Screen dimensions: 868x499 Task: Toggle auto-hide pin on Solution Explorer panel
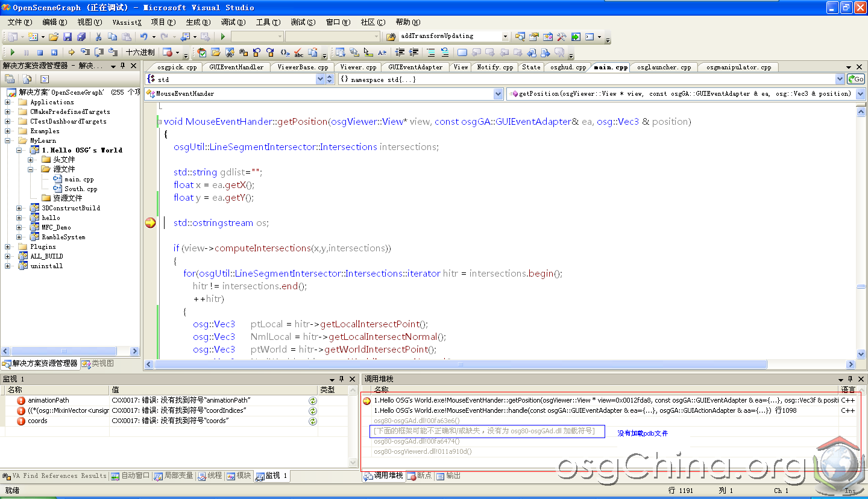coord(122,65)
